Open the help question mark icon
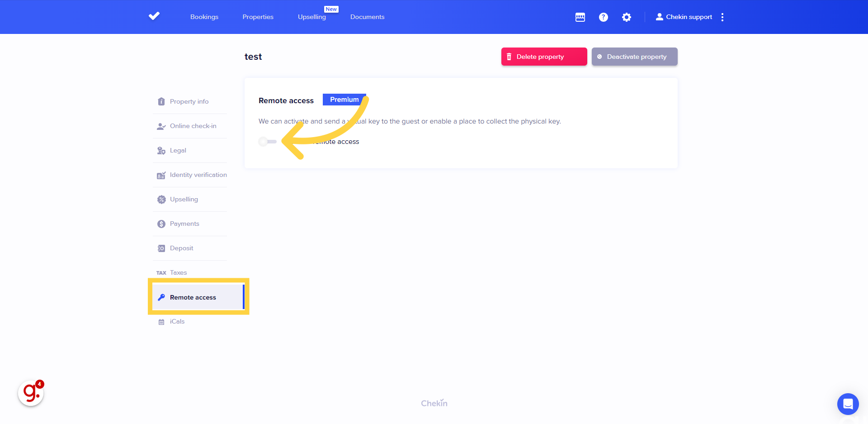868x424 pixels. point(603,17)
